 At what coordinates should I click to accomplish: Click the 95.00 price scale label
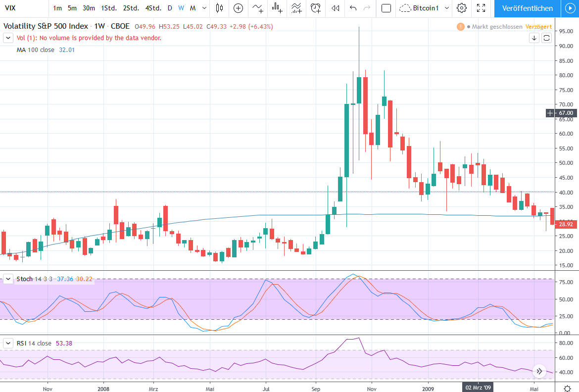(x=566, y=31)
